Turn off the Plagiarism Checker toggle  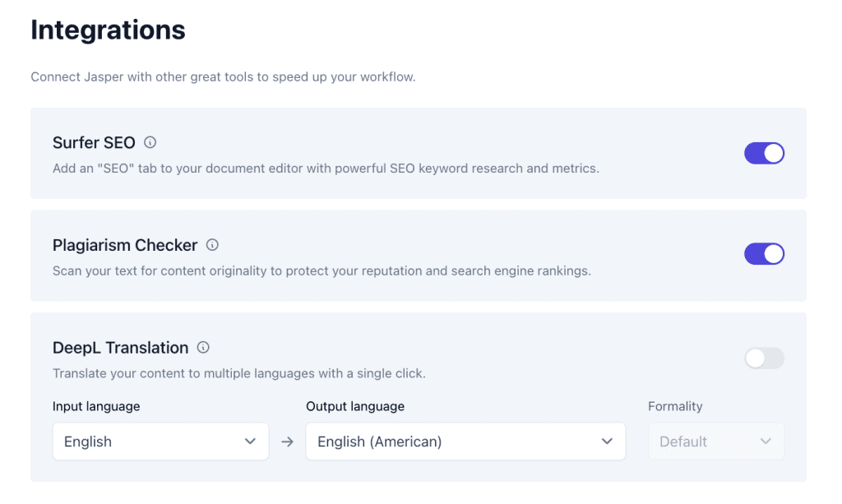pos(764,254)
